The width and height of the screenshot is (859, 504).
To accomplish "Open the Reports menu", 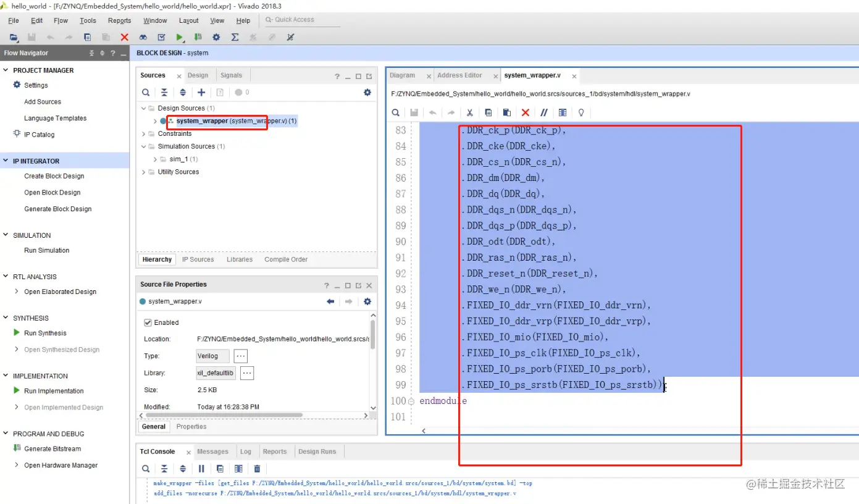I will pyautogui.click(x=119, y=20).
